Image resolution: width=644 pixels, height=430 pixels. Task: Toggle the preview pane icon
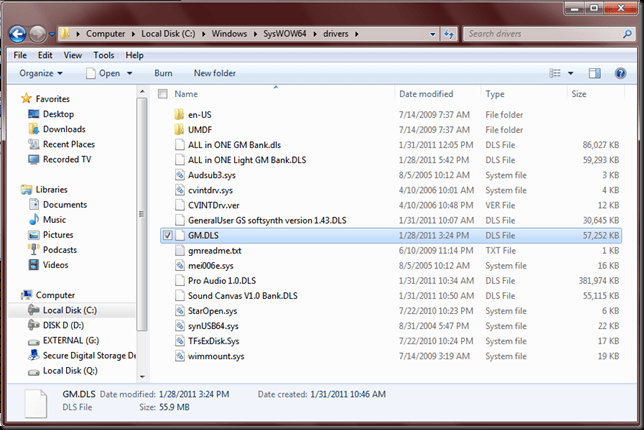pos(594,73)
